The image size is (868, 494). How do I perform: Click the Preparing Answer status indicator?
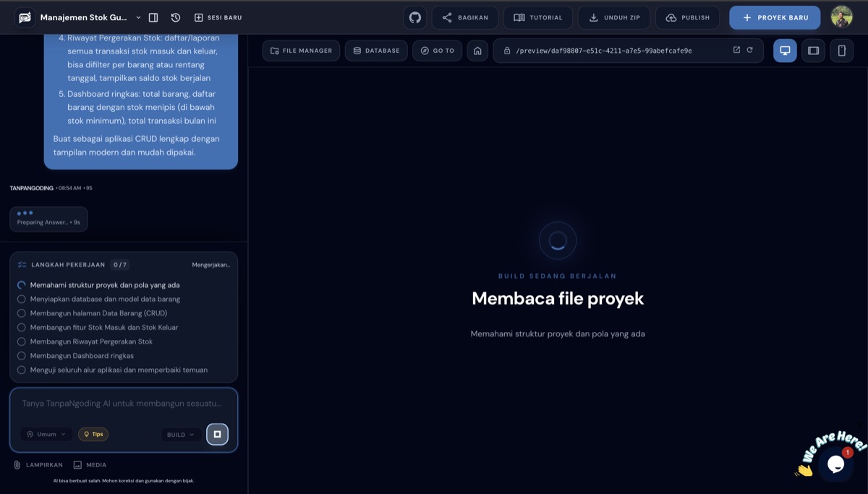tap(48, 219)
